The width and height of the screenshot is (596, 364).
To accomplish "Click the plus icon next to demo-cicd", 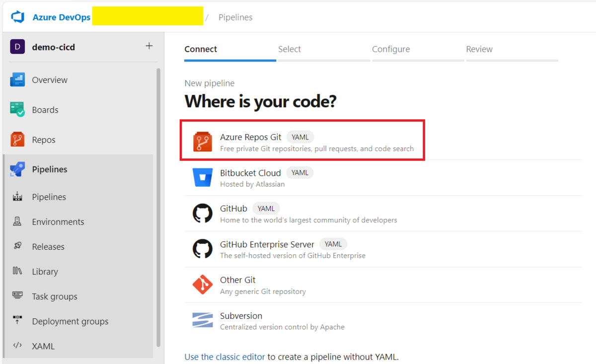I will point(149,46).
